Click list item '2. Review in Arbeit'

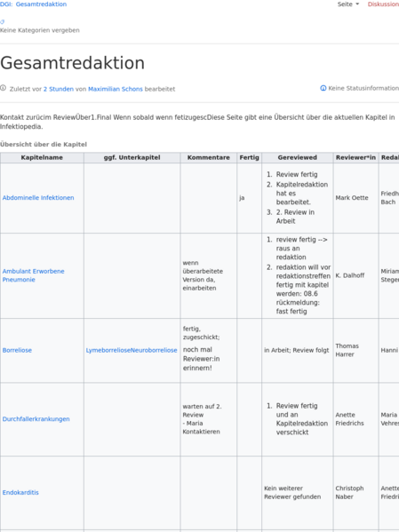tap(295, 217)
